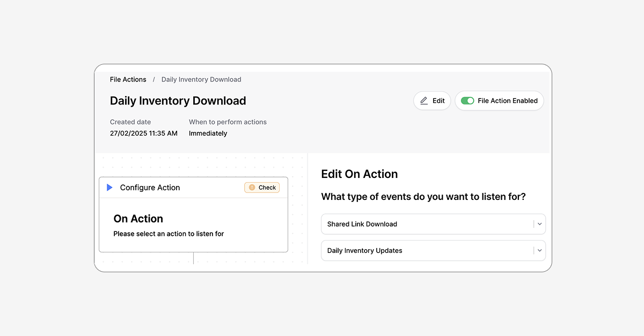This screenshot has height=336, width=644.
Task: Disable the File Action Enabled switch
Action: pyautogui.click(x=467, y=101)
